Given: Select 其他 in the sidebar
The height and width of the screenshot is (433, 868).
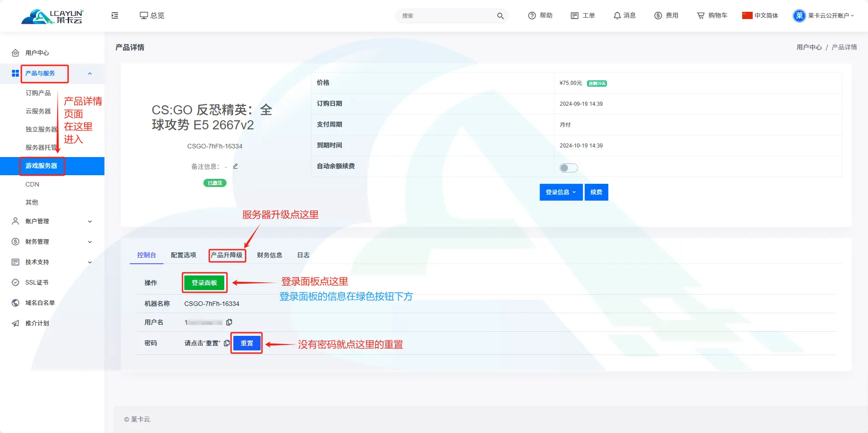Looking at the screenshot, I should pyautogui.click(x=32, y=202).
